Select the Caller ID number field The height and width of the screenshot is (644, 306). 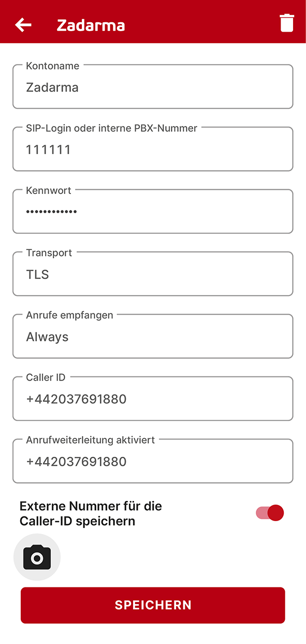153,398
